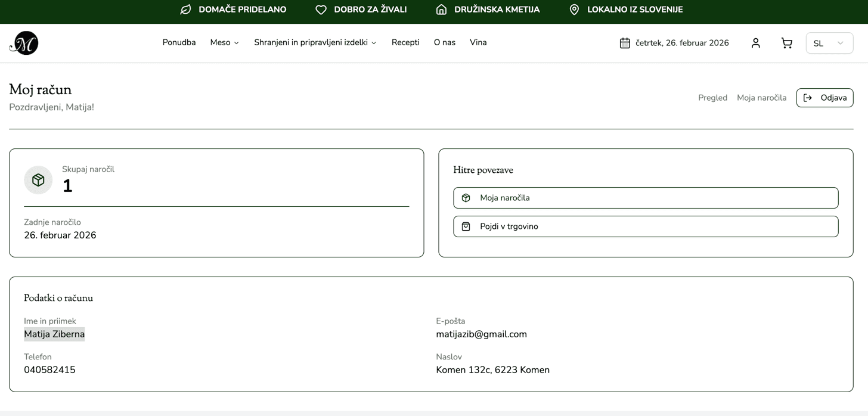Click the M logo in the header
The image size is (868, 416).
click(x=24, y=43)
